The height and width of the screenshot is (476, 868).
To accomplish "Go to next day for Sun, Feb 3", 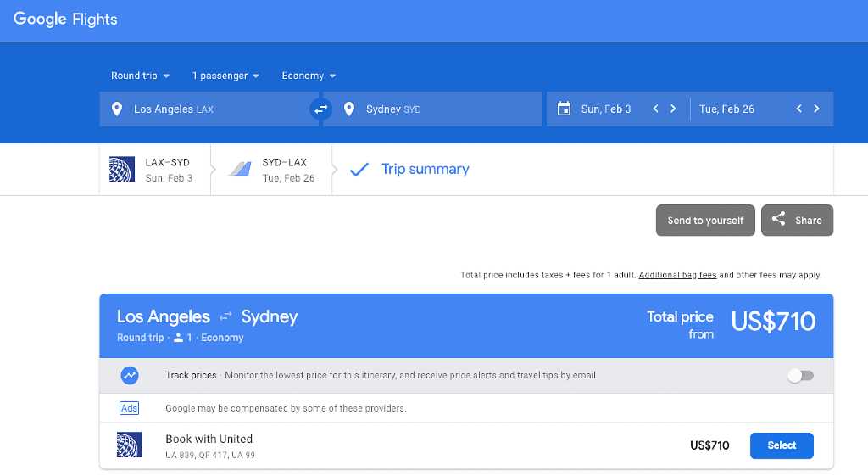I will [673, 109].
